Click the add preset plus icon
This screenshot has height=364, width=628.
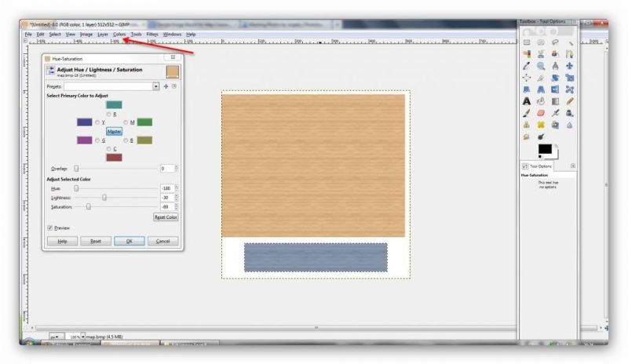166,86
